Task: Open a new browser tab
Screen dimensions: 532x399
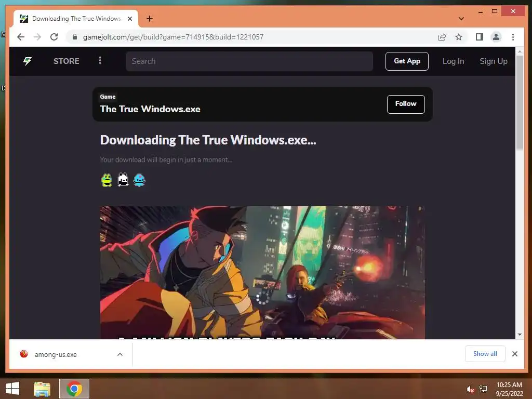Action: pos(150,19)
